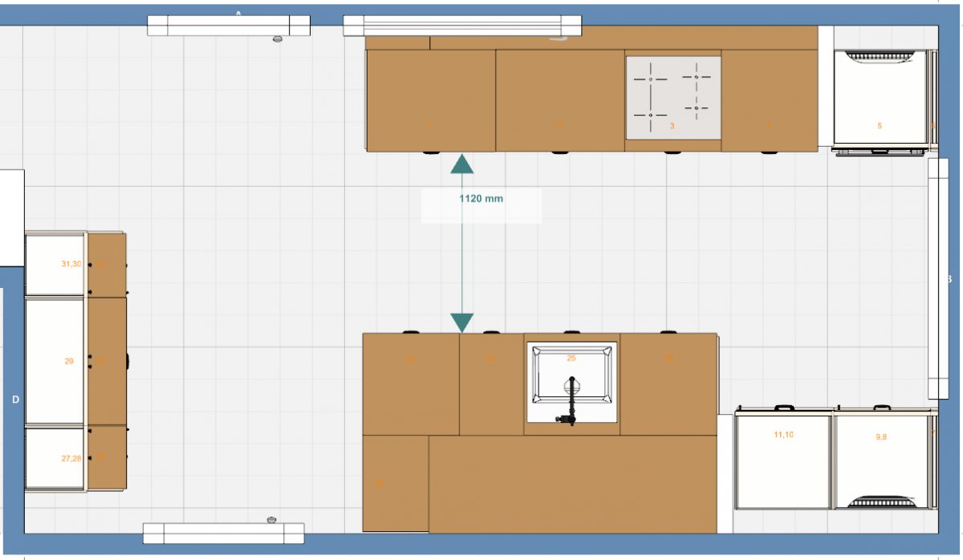Select the tall unit labeled 31,30
This screenshot has width=963, height=560.
click(55, 264)
